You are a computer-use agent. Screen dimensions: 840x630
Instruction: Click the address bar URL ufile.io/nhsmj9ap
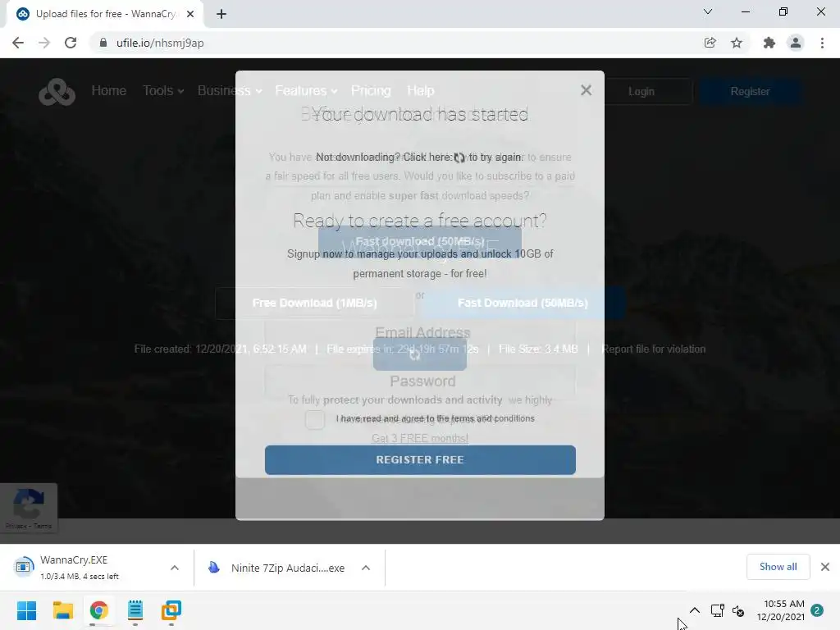tap(160, 43)
